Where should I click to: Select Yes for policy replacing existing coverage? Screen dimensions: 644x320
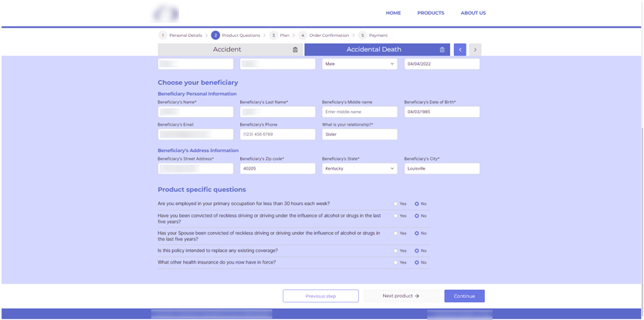[395, 251]
